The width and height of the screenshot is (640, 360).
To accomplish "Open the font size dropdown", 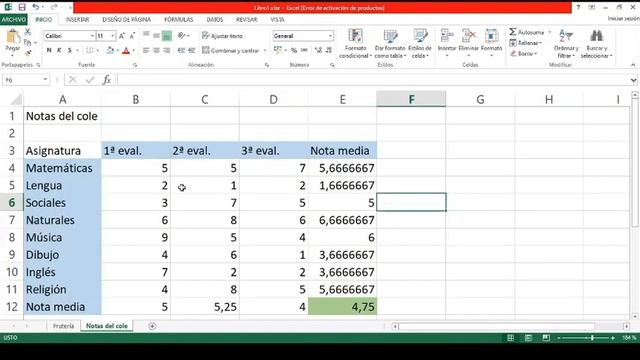I will point(113,36).
